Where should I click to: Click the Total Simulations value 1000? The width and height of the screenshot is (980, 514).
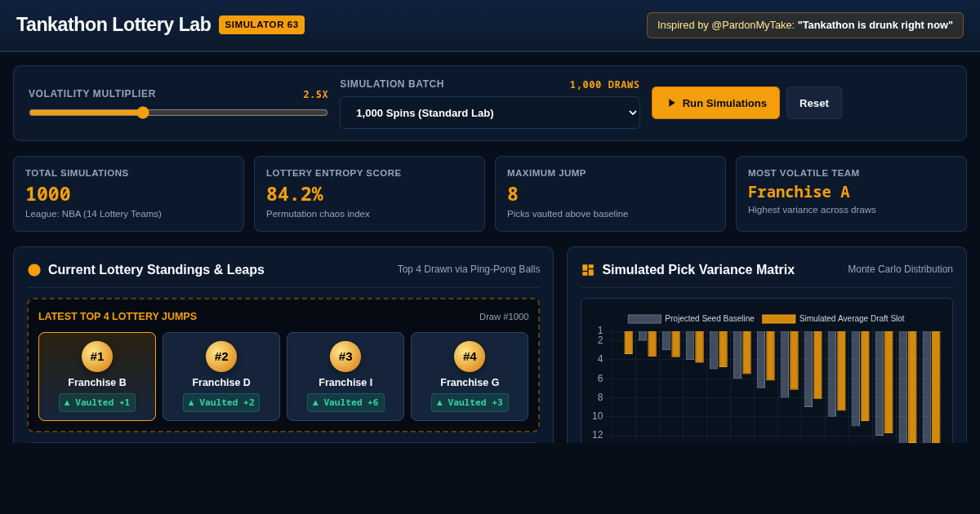[x=48, y=194]
